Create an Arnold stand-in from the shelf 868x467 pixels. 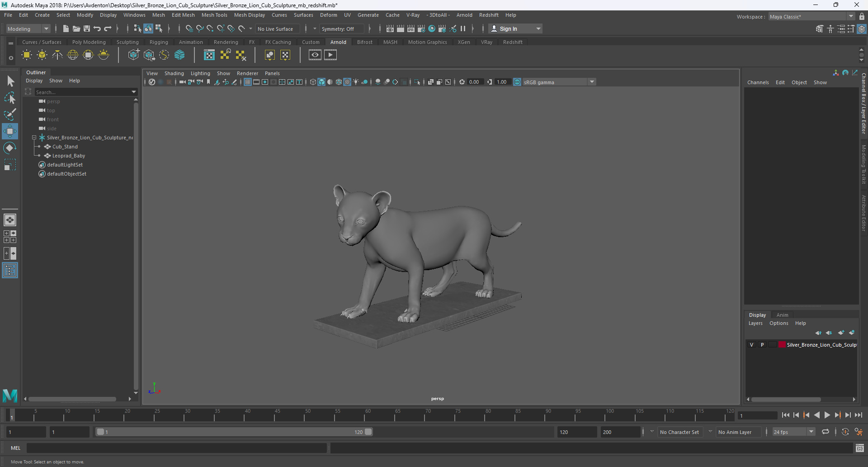[x=133, y=55]
